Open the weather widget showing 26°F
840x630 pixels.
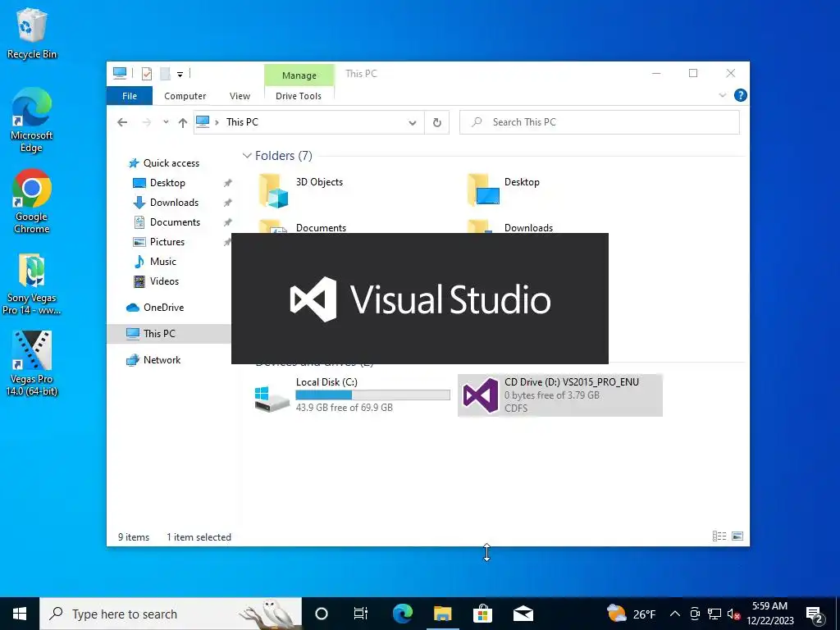pyautogui.click(x=631, y=614)
